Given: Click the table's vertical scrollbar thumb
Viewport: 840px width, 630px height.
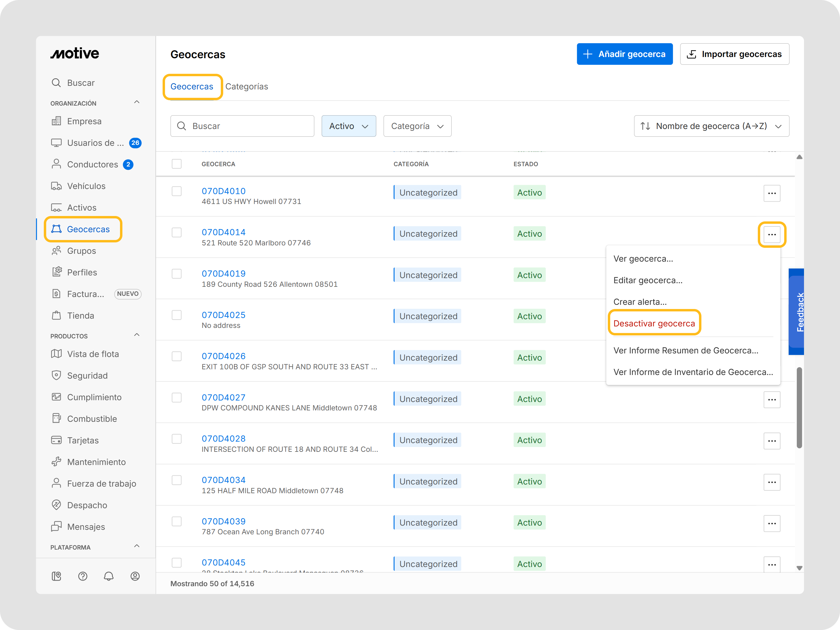Looking at the screenshot, I should tap(799, 408).
